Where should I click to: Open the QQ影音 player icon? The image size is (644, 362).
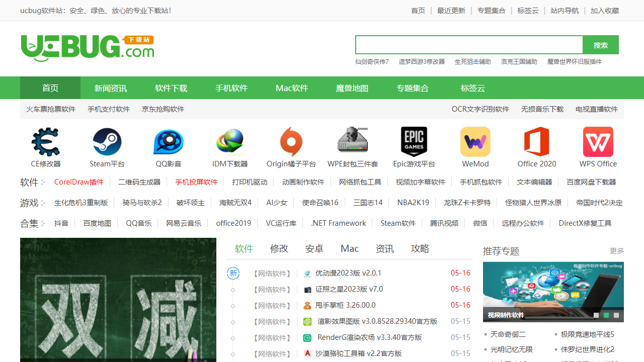pyautogui.click(x=169, y=142)
